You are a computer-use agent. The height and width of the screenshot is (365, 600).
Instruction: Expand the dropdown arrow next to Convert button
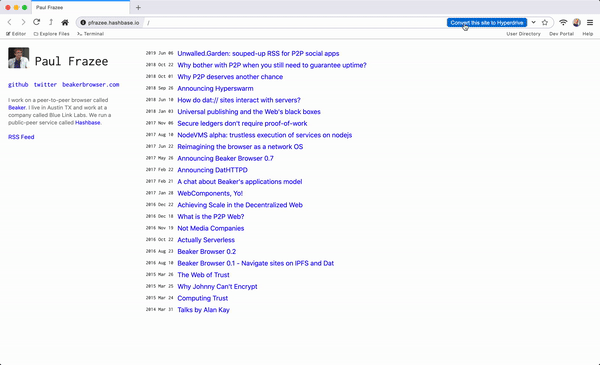pos(533,22)
